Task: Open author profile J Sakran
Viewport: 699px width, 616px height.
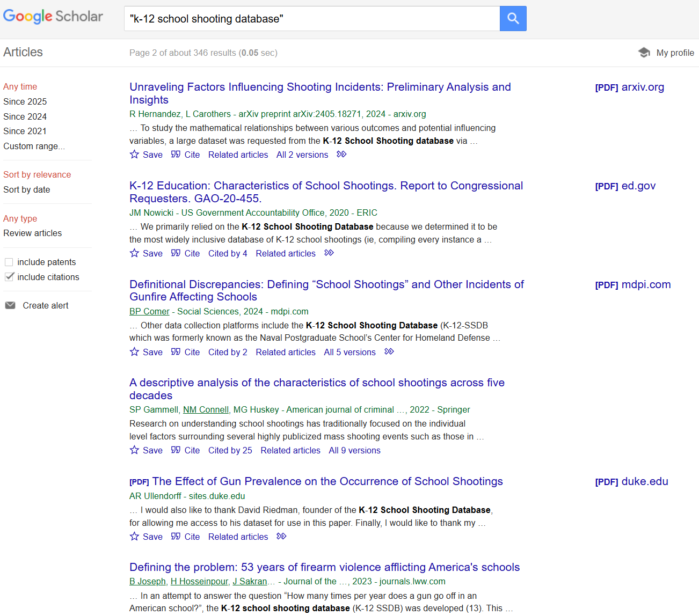Action: [250, 581]
